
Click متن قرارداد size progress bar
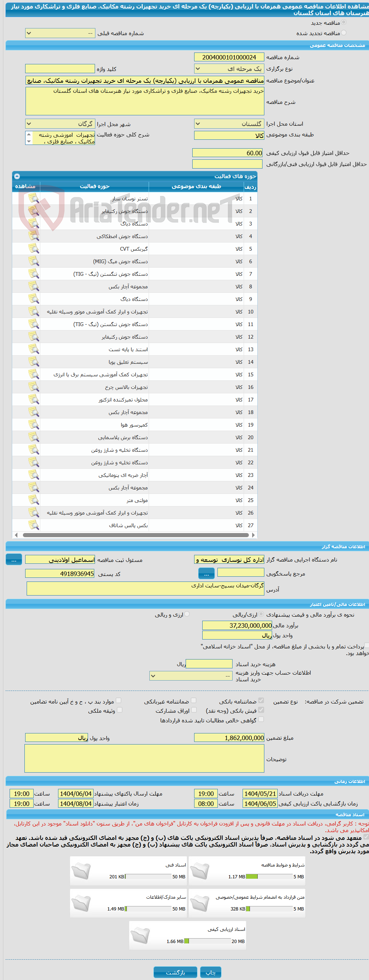click(269, 909)
